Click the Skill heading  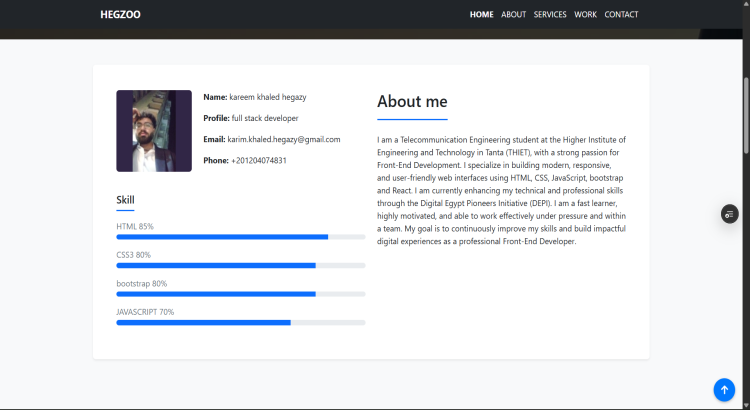(125, 200)
